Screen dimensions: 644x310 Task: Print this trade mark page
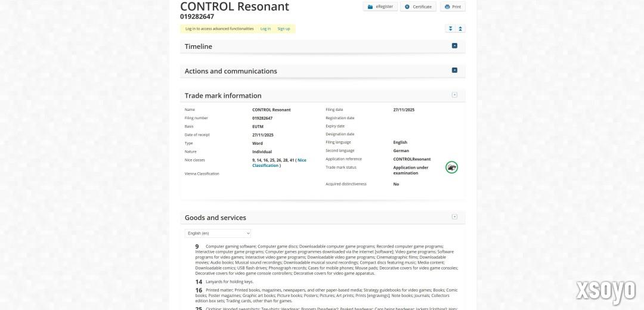[x=453, y=7]
